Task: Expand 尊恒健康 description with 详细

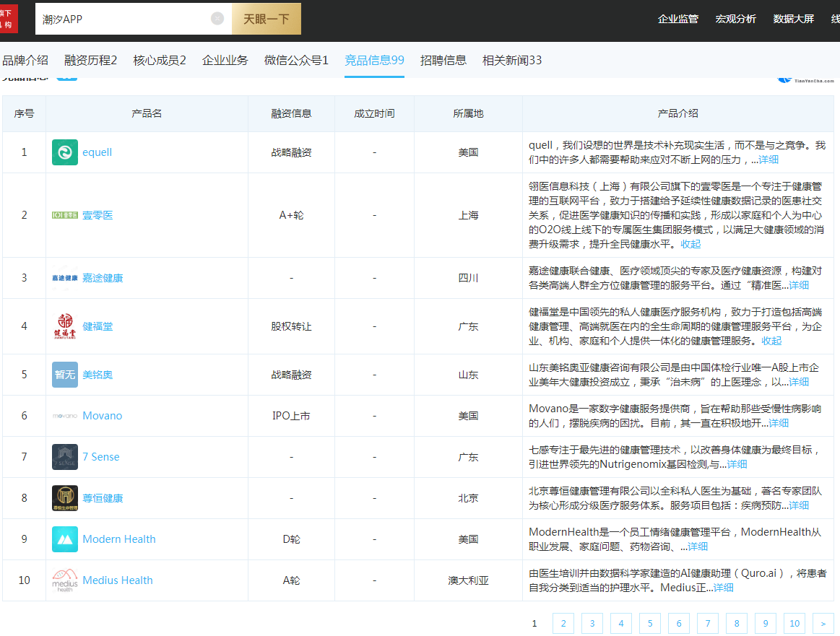Action: 799,505
